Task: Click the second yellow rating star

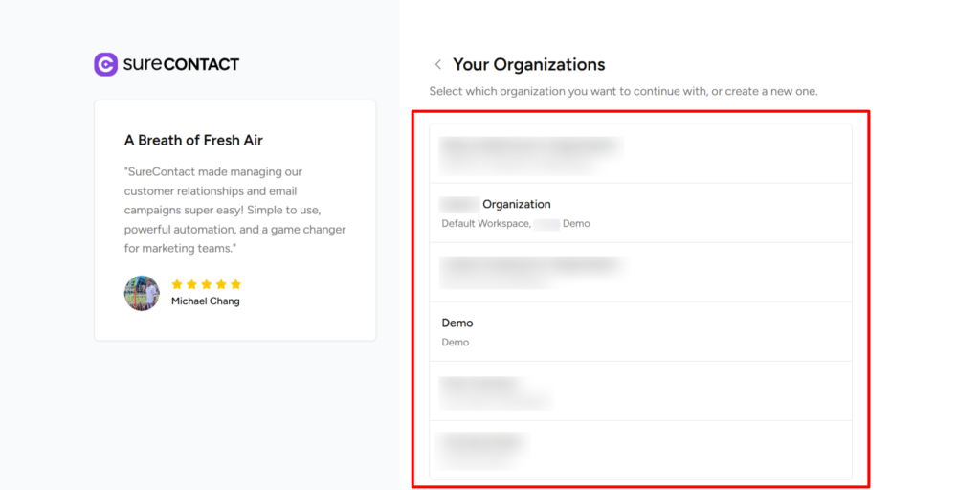Action: click(x=191, y=284)
